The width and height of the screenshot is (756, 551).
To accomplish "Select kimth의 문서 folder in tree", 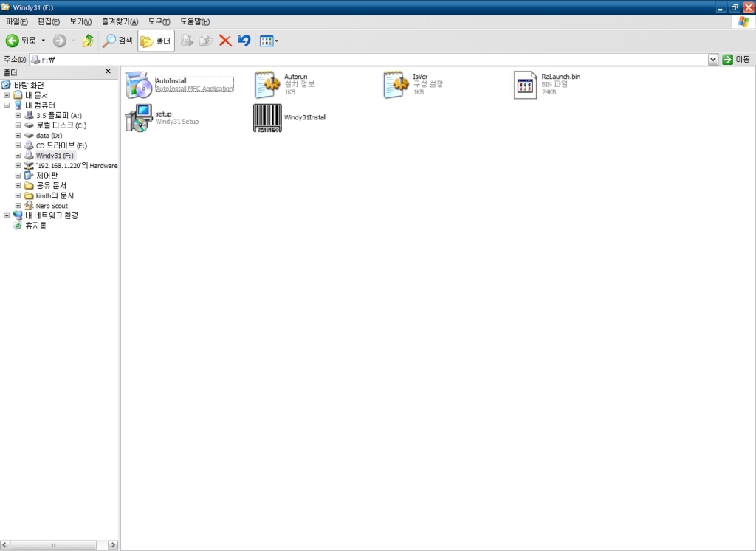I will point(55,195).
